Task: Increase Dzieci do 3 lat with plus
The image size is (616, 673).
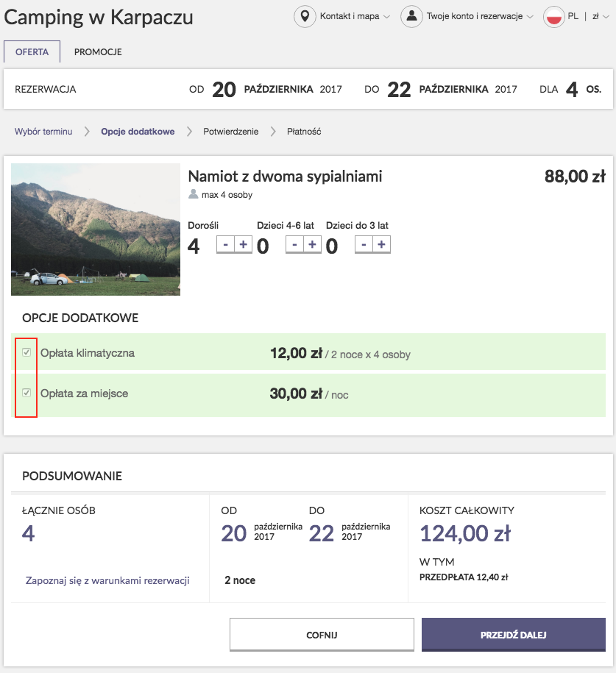Action: pos(381,245)
